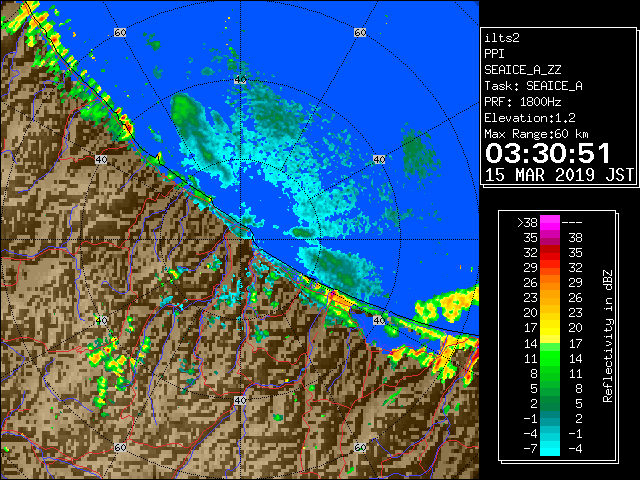This screenshot has height=480, width=640.
Task: Pick the orange 26 to 29 dBZ swatch
Action: (x=550, y=283)
